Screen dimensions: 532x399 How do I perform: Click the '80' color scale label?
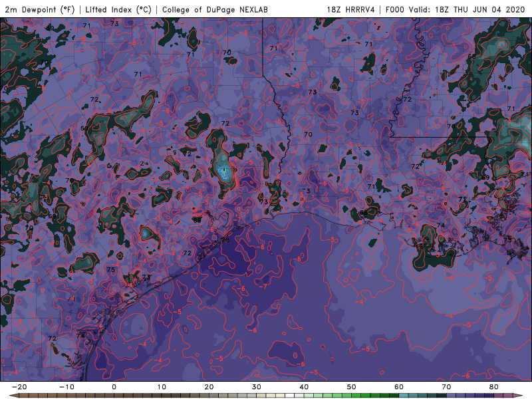[x=494, y=387]
